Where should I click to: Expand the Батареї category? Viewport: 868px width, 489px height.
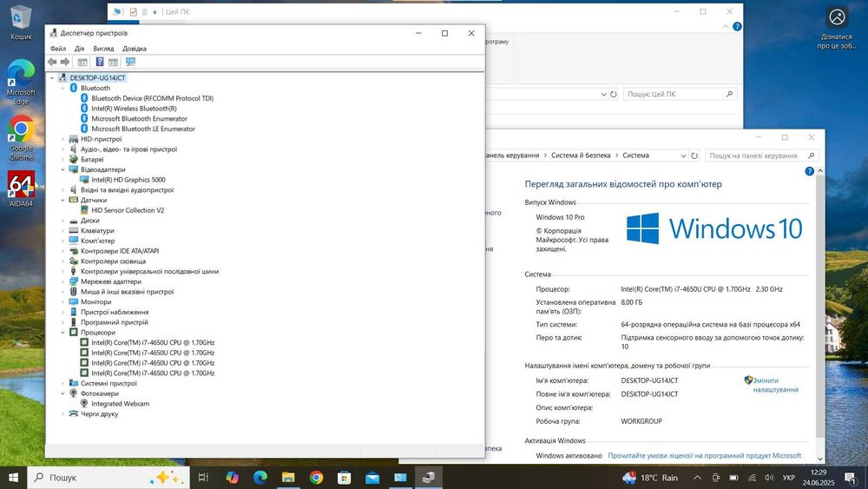(63, 160)
